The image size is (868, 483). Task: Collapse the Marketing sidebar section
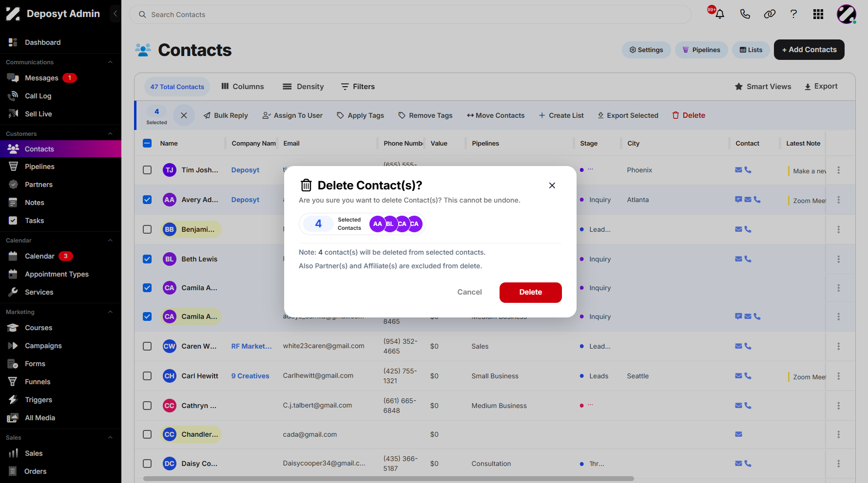[x=110, y=312]
